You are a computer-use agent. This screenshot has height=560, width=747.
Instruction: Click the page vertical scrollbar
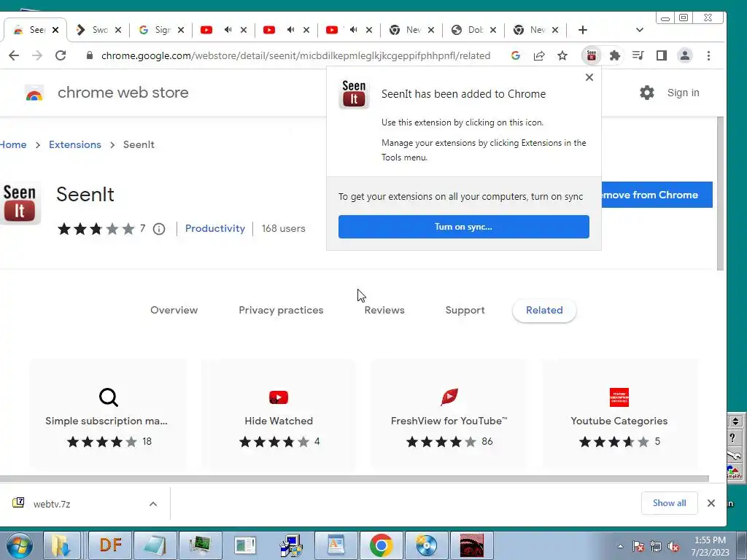(x=720, y=192)
